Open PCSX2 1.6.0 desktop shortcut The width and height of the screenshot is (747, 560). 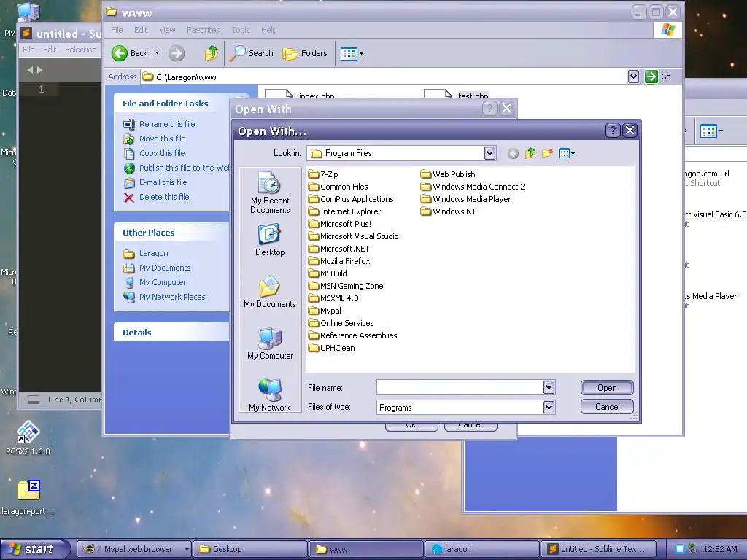28,438
